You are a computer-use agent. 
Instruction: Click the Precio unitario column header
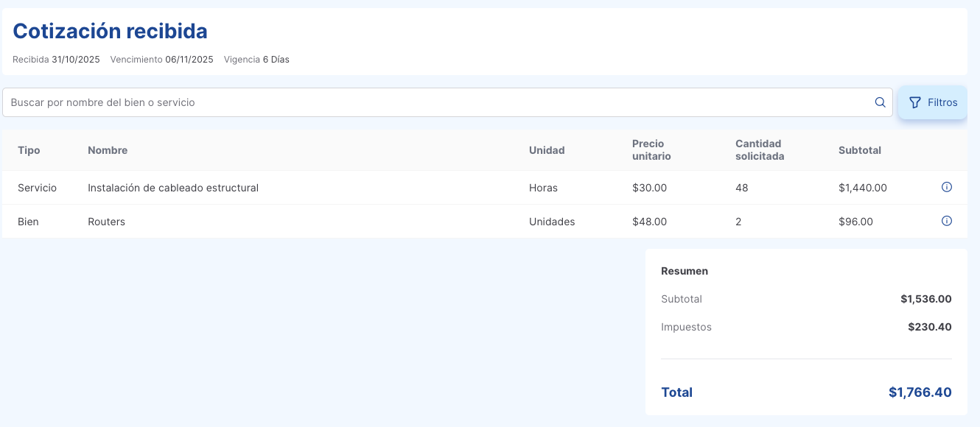(651, 149)
